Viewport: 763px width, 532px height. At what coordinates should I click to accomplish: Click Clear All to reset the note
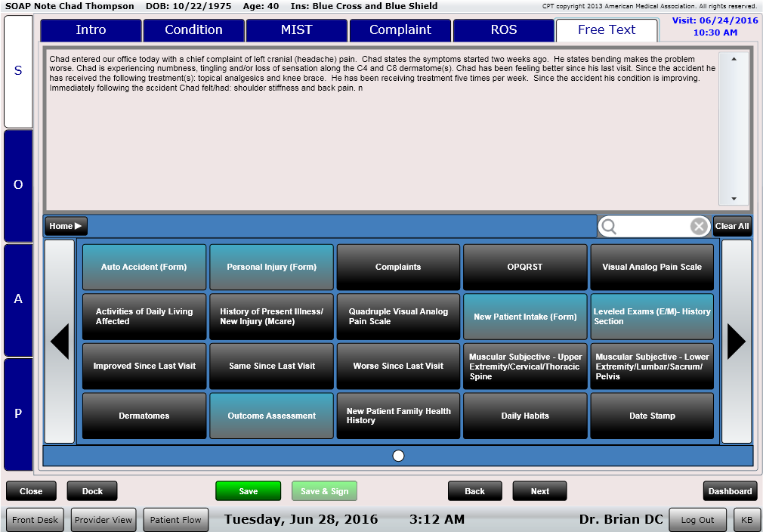coord(731,226)
